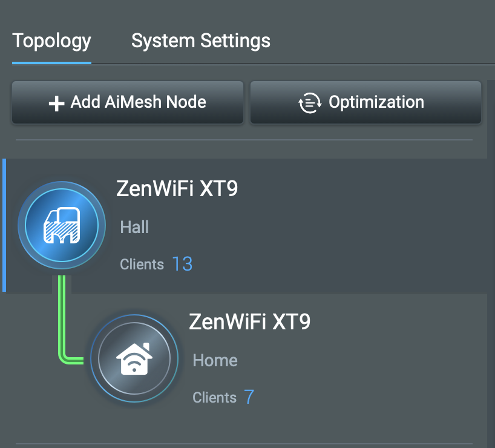Screen dimensions: 495x448
Task: Click the Hall location label
Action: tap(134, 227)
